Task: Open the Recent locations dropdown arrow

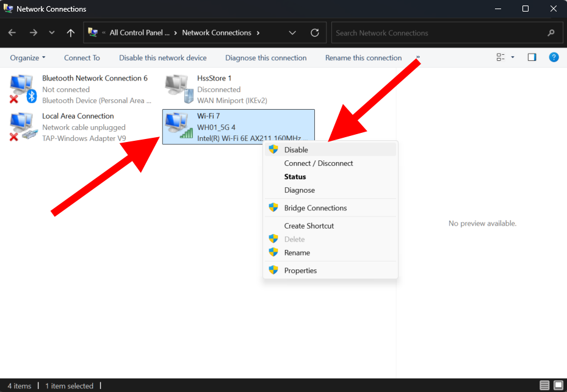Action: 52,33
